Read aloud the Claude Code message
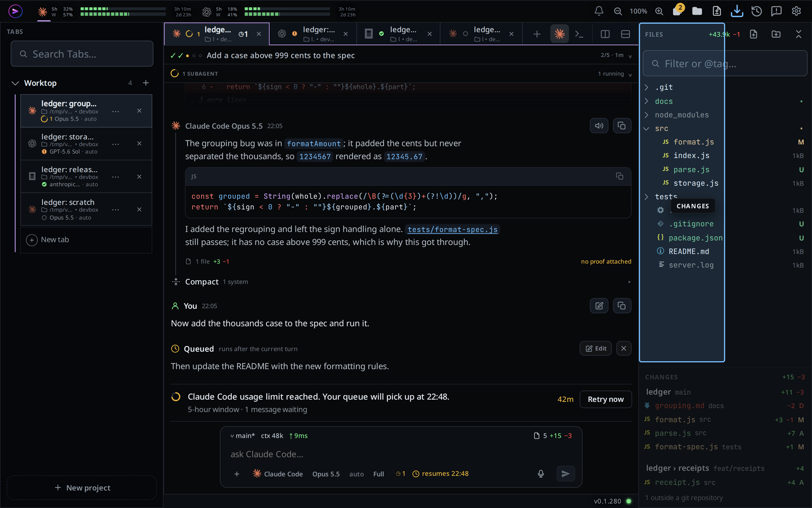 tap(599, 126)
